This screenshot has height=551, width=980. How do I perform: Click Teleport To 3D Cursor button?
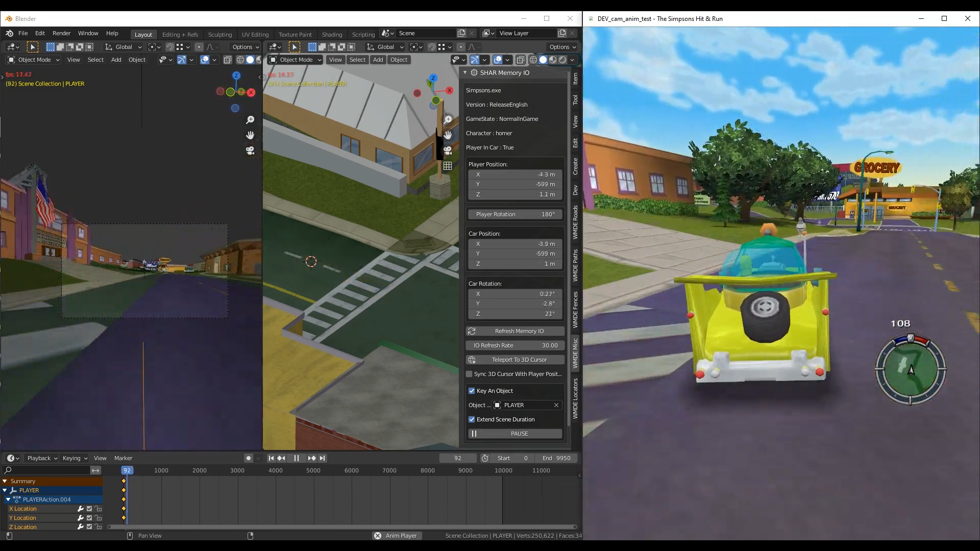(515, 360)
